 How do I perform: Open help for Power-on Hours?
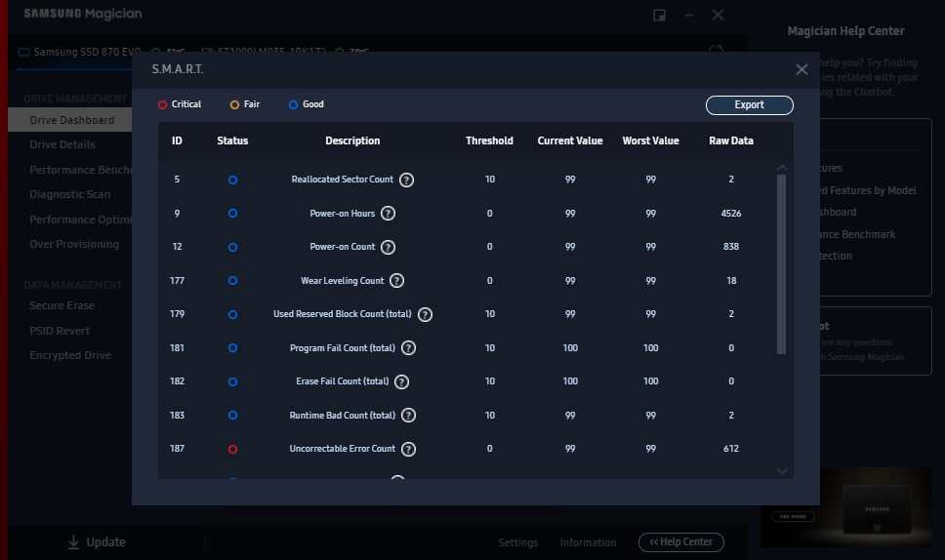389,214
